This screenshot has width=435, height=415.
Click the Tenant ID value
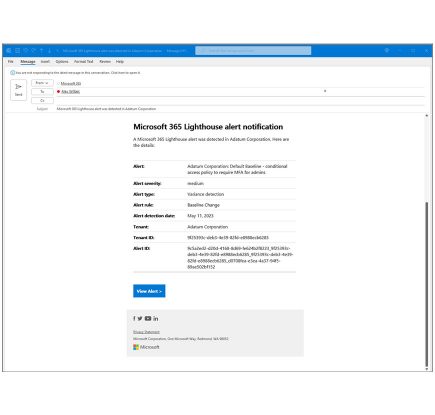coord(228,238)
